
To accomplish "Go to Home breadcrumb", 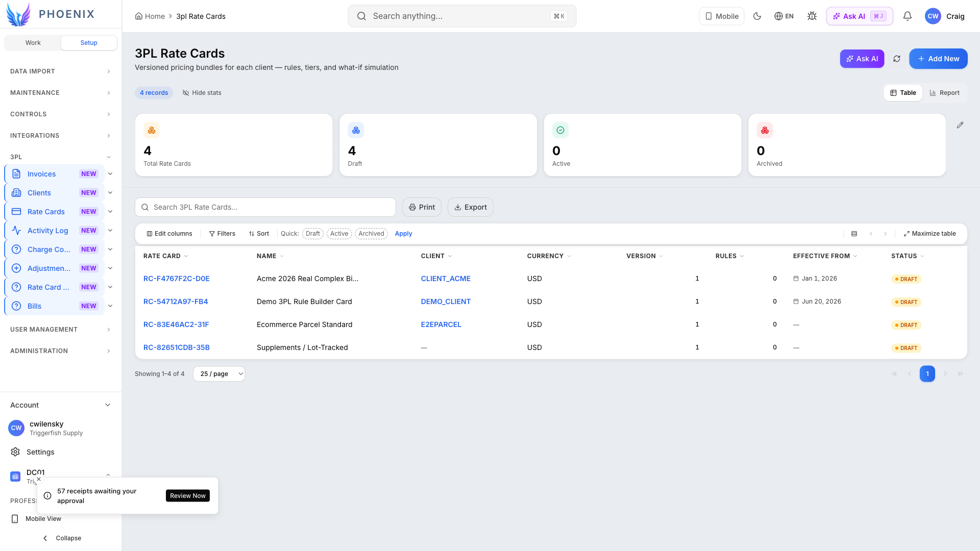I will pyautogui.click(x=150, y=16).
